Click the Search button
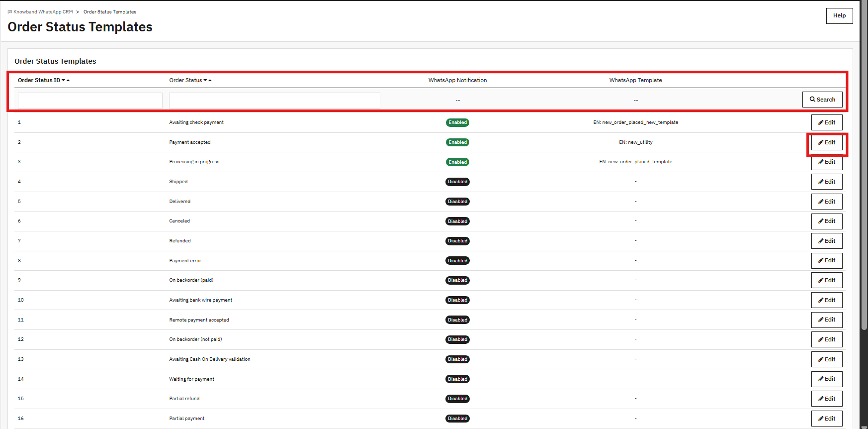This screenshot has height=429, width=868. (822, 100)
